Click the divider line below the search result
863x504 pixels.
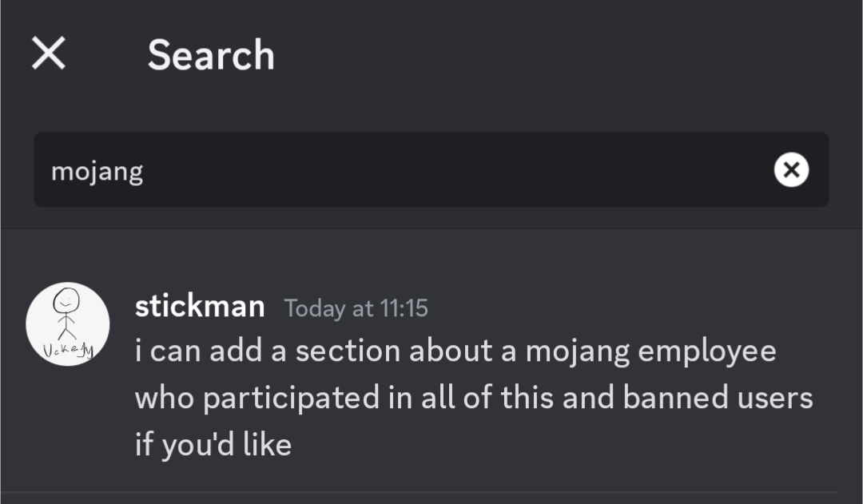pyautogui.click(x=431, y=492)
